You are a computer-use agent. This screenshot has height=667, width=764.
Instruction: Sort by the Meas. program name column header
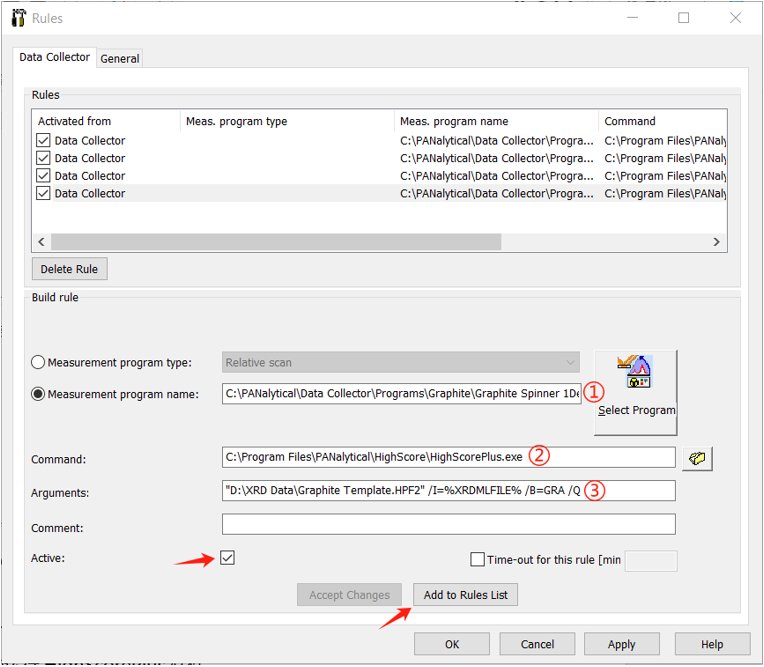[496, 121]
